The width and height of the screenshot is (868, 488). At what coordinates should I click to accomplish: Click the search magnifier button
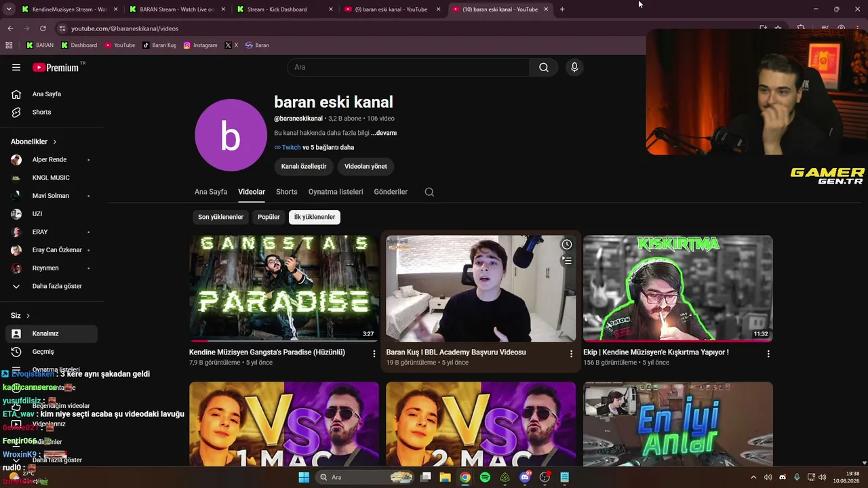pos(543,67)
